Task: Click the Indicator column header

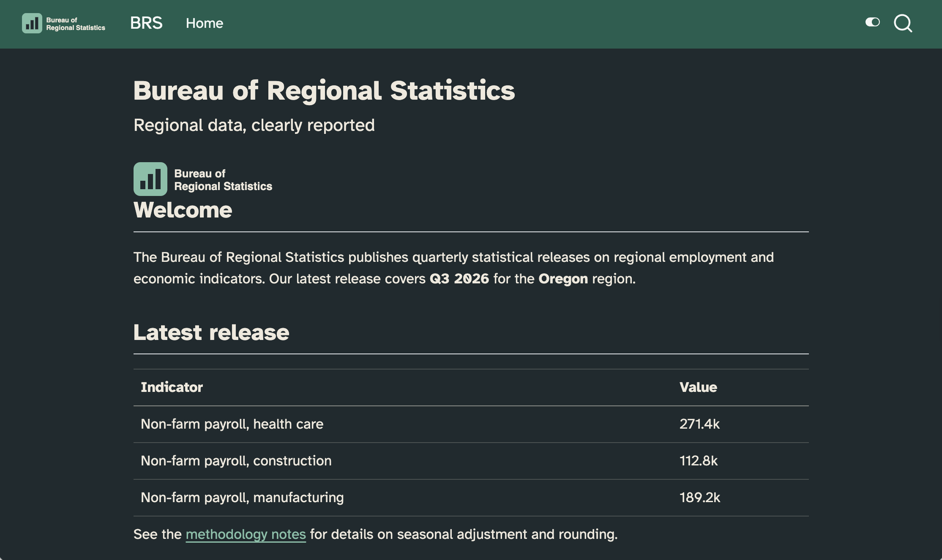Action: [172, 387]
